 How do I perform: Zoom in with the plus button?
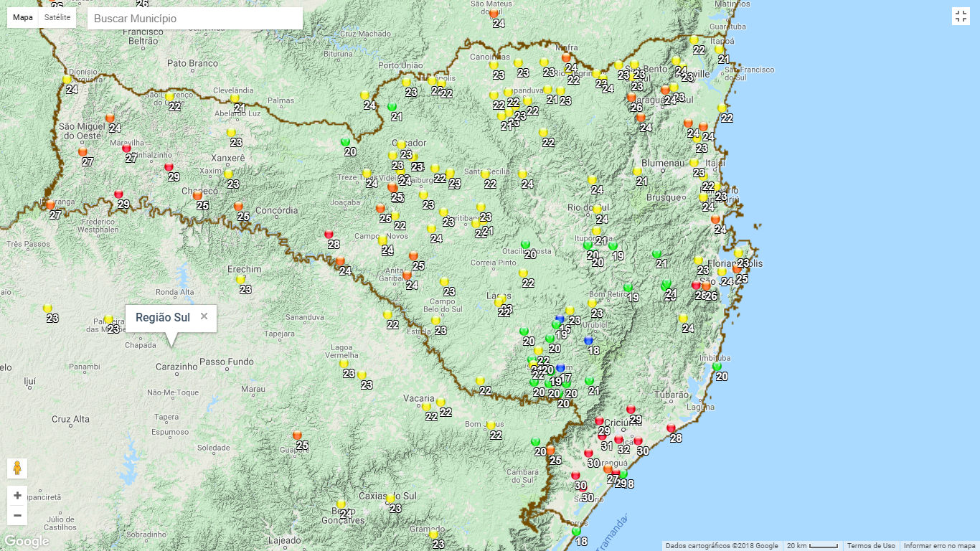(17, 496)
